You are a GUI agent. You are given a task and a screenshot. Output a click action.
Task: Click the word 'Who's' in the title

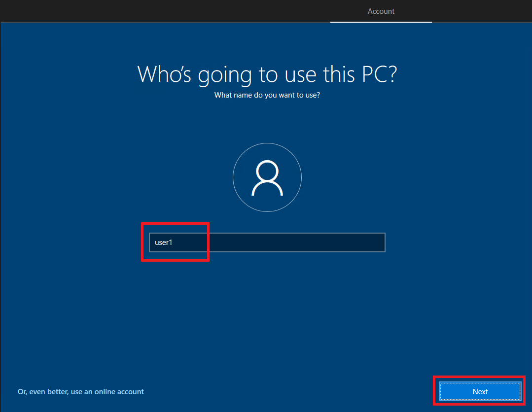[x=165, y=74]
